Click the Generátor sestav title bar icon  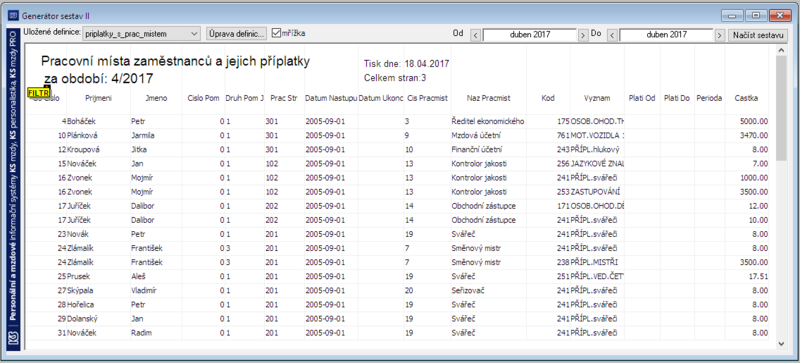tap(13, 16)
